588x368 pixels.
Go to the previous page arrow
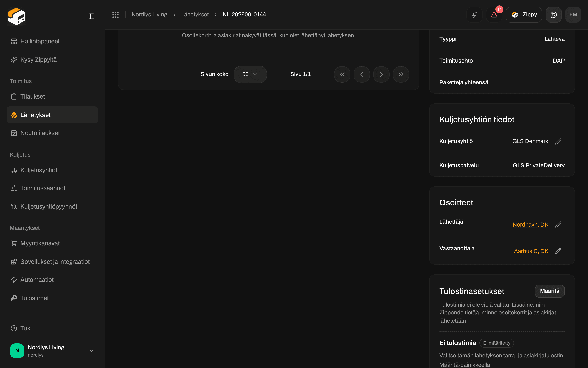click(x=362, y=74)
